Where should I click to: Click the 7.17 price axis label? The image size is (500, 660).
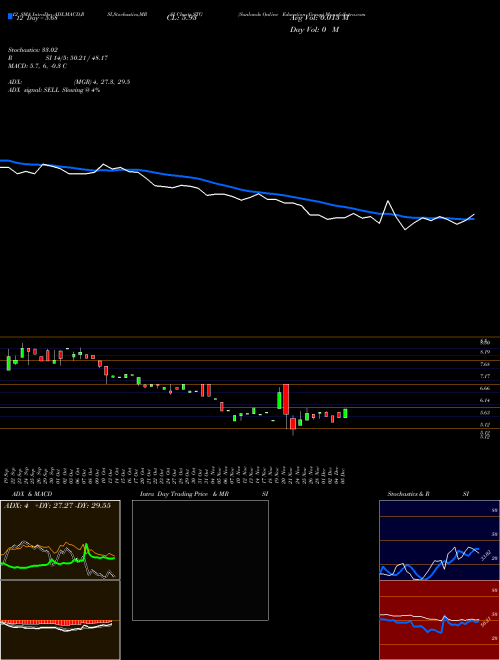485,376
